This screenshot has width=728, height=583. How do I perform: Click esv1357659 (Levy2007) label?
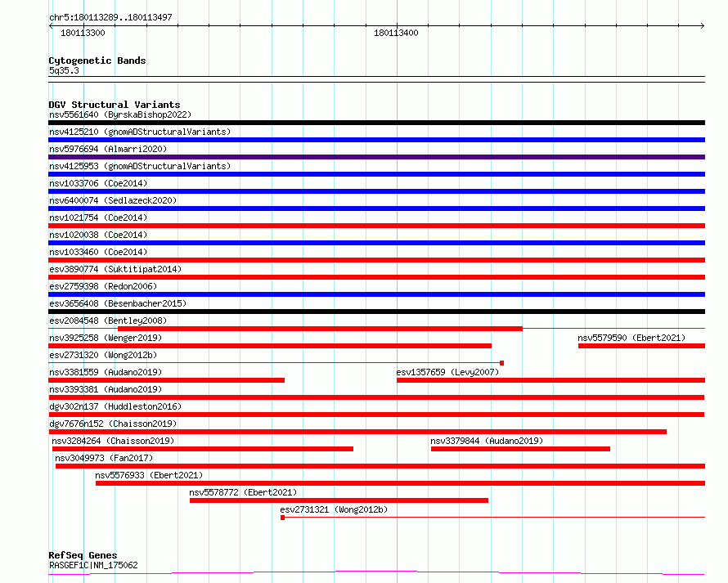point(447,372)
